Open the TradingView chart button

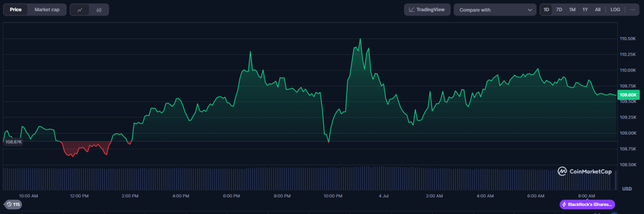[x=427, y=10]
